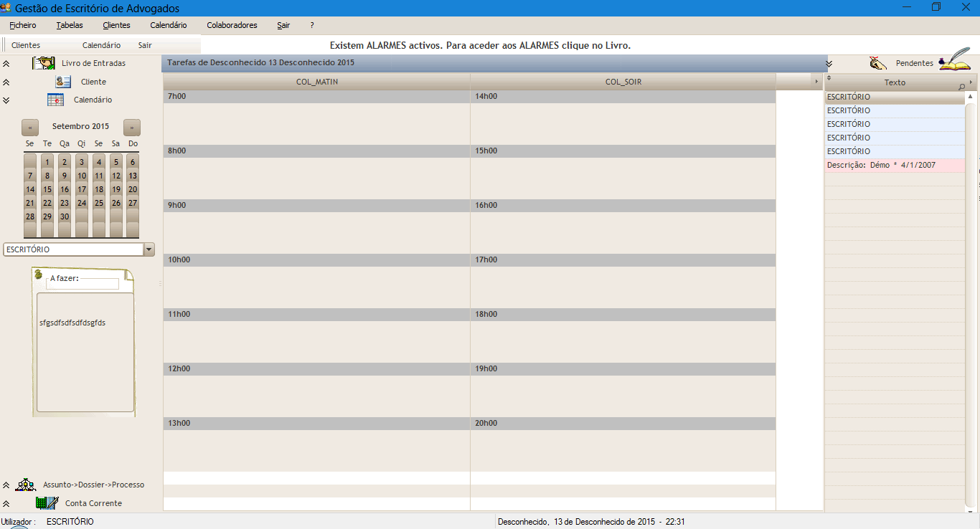This screenshot has height=529, width=980.
Task: Expand the Livro de Entradas section chevron
Action: pyautogui.click(x=6, y=64)
